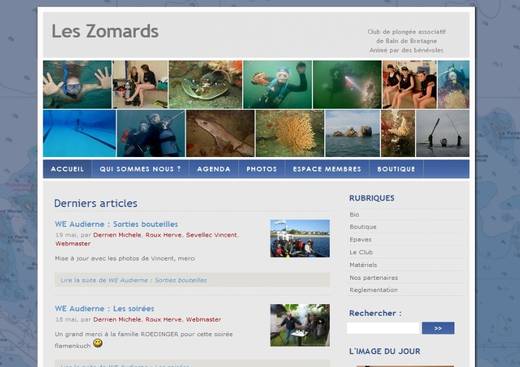The width and height of the screenshot is (520, 367).
Task: Open the Les Zomards site title
Action: point(105,31)
